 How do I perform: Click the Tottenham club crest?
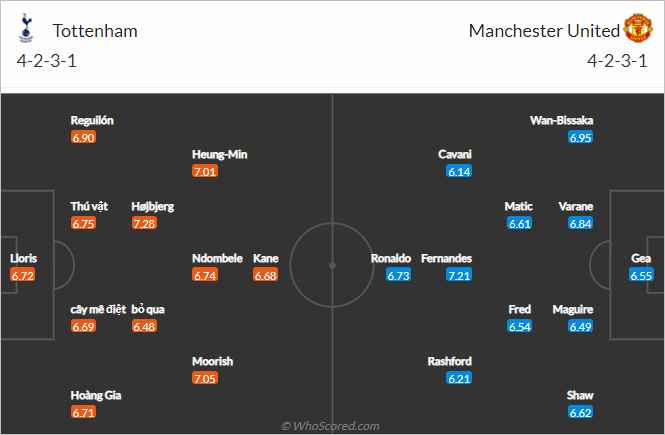click(x=26, y=28)
